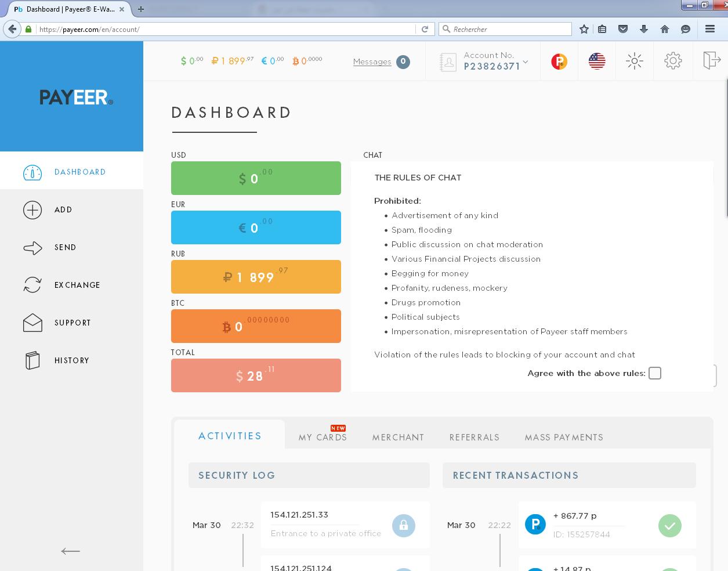728x571 pixels.
Task: Expand the Account No. P23826371 dropdown
Action: pyautogui.click(x=526, y=62)
